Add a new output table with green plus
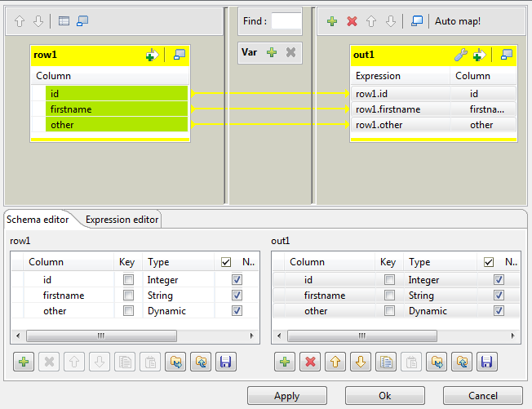The width and height of the screenshot is (532, 409). tap(332, 21)
